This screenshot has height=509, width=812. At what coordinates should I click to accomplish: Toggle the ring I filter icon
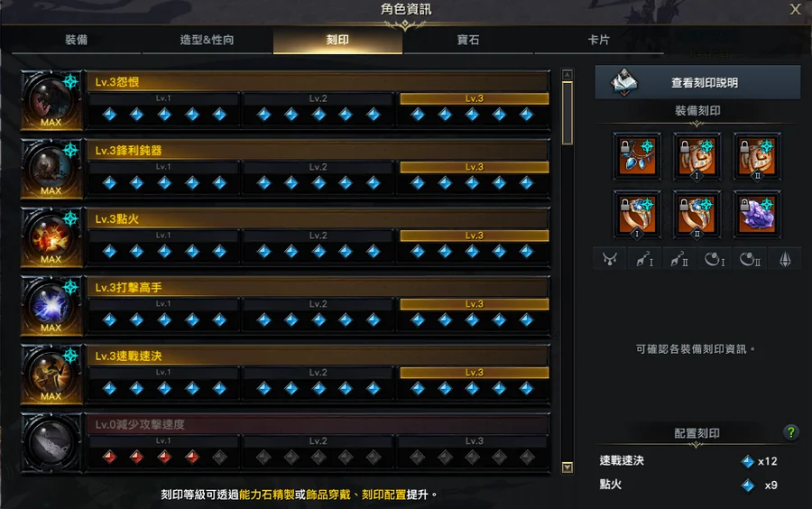pyautogui.click(x=715, y=258)
